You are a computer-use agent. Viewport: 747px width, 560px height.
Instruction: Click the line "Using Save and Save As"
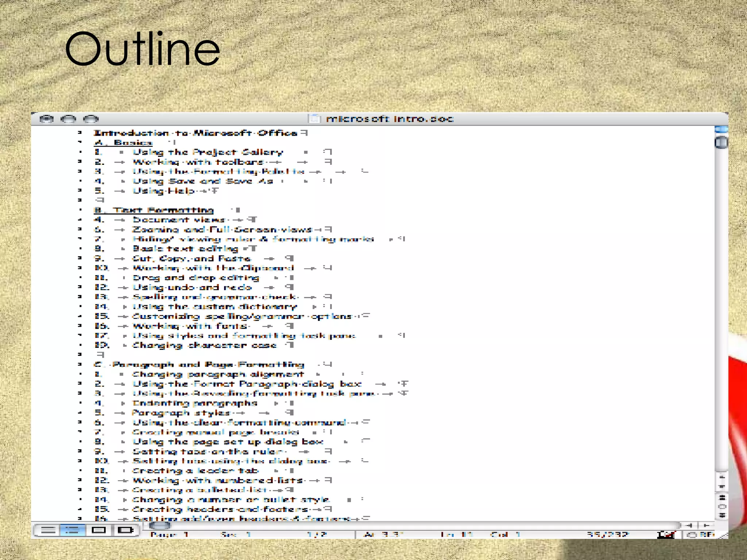tap(203, 181)
